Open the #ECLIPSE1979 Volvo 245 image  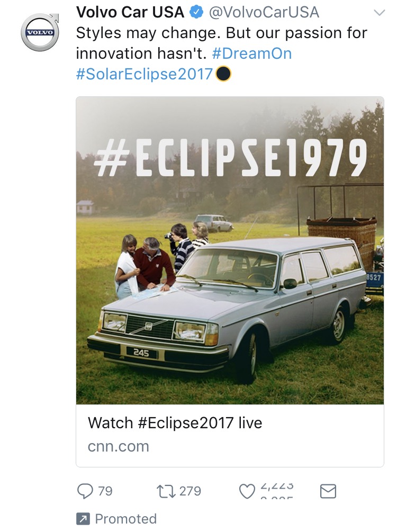[230, 250]
